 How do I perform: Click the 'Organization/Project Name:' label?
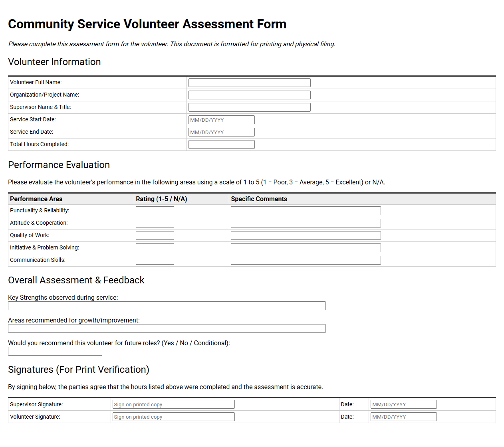click(x=44, y=95)
